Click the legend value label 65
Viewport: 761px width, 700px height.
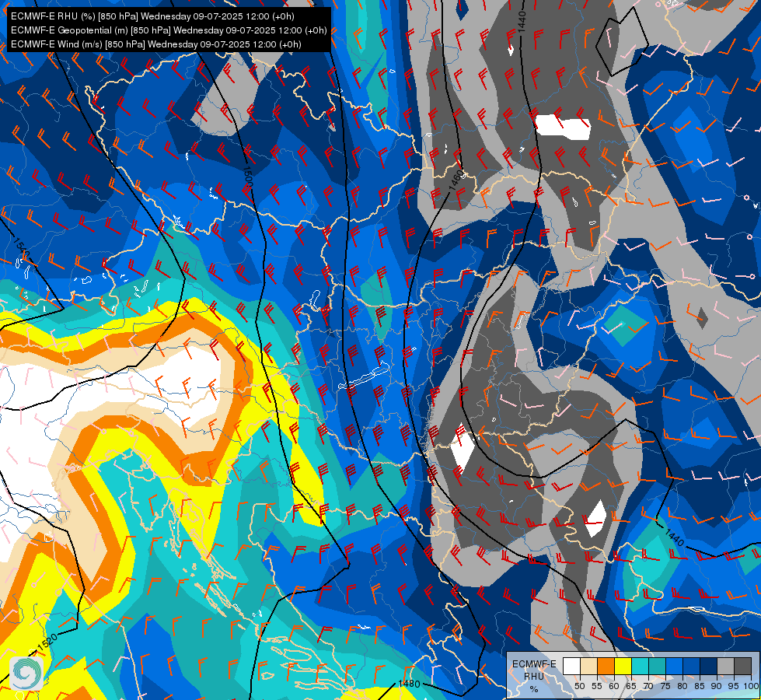(631, 686)
